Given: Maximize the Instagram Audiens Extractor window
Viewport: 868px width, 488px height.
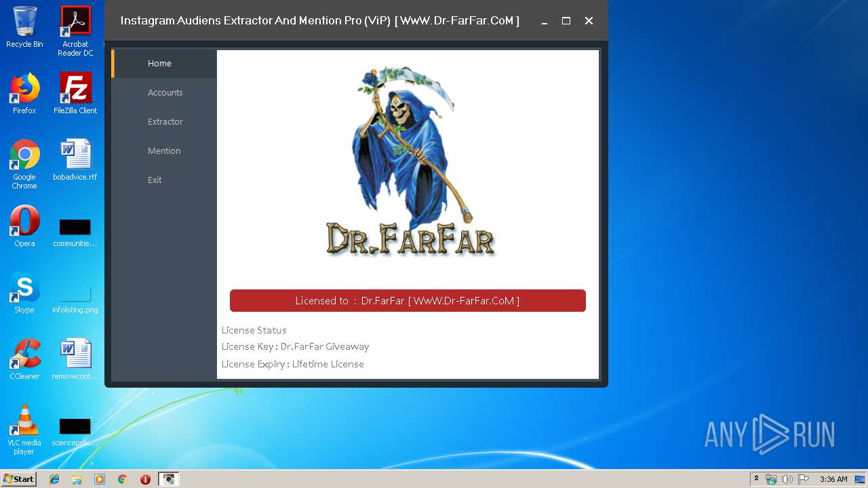Looking at the screenshot, I should coord(566,21).
